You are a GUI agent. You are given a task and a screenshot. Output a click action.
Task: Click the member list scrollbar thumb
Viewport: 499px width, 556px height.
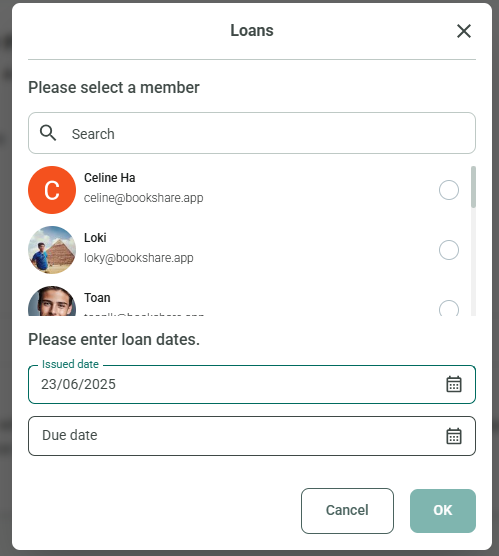click(473, 187)
